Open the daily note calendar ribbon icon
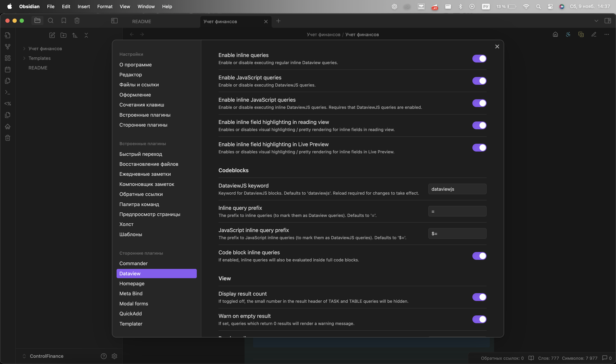Image resolution: width=616 pixels, height=364 pixels. [x=8, y=69]
